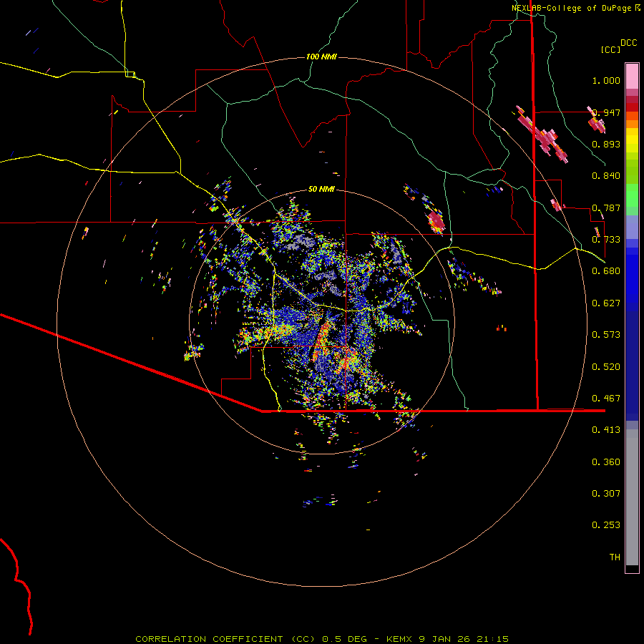Click the 0.573 color scale label

tap(606, 335)
